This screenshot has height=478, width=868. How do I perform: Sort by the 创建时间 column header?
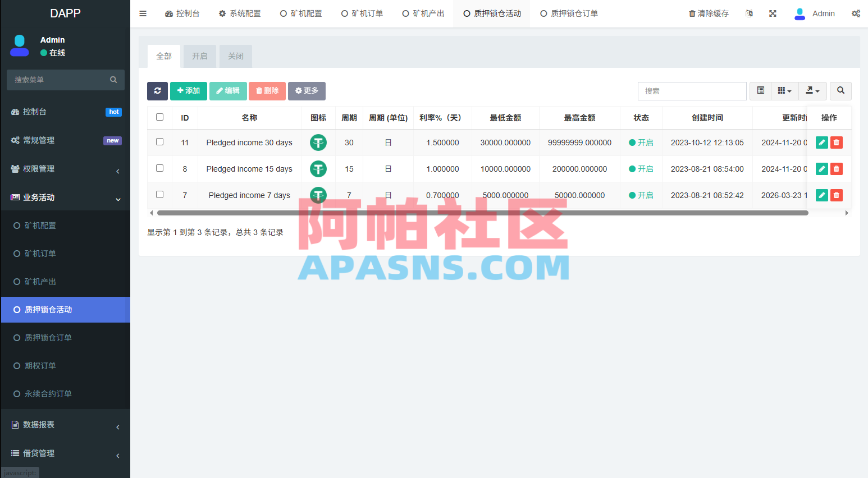707,118
